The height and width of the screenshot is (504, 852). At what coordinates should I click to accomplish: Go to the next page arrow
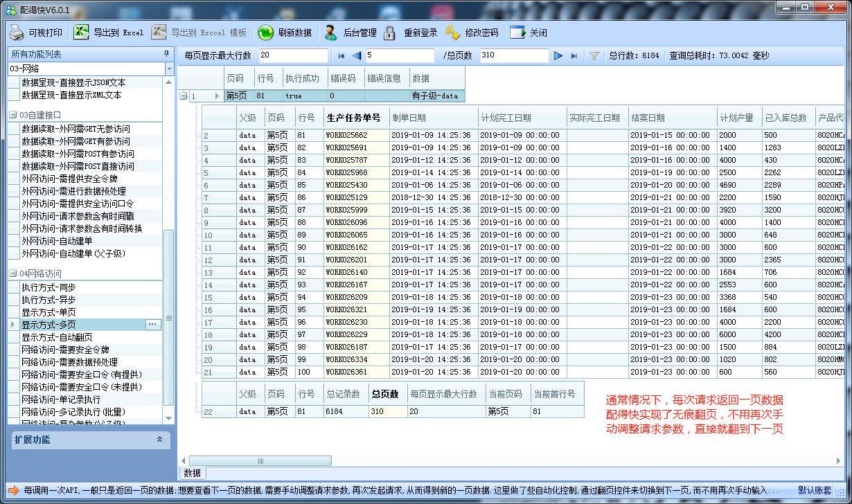point(558,56)
